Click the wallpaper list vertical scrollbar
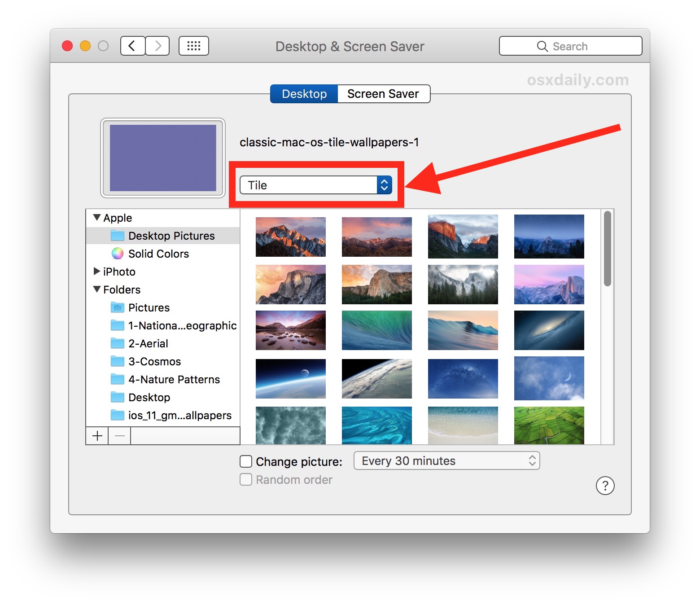The width and height of the screenshot is (700, 605). [607, 249]
